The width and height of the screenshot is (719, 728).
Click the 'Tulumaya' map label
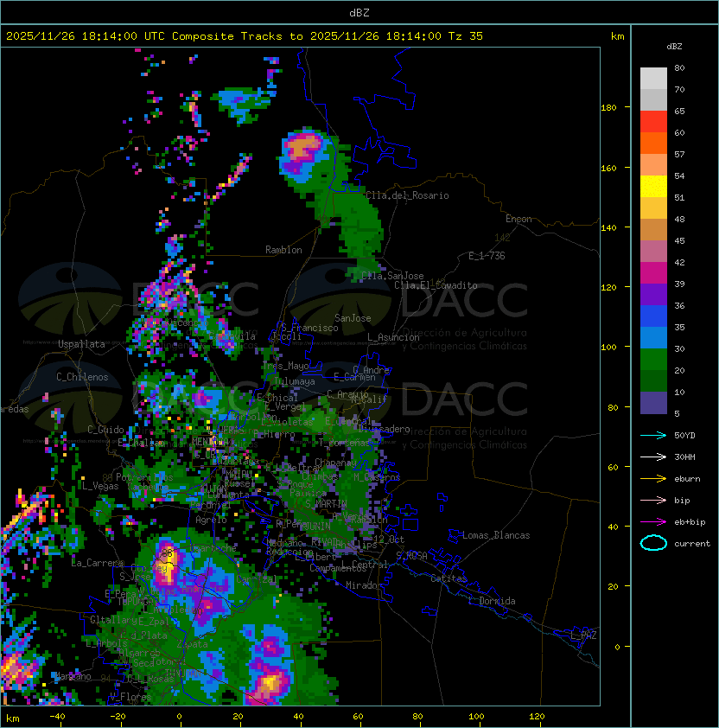tap(295, 381)
